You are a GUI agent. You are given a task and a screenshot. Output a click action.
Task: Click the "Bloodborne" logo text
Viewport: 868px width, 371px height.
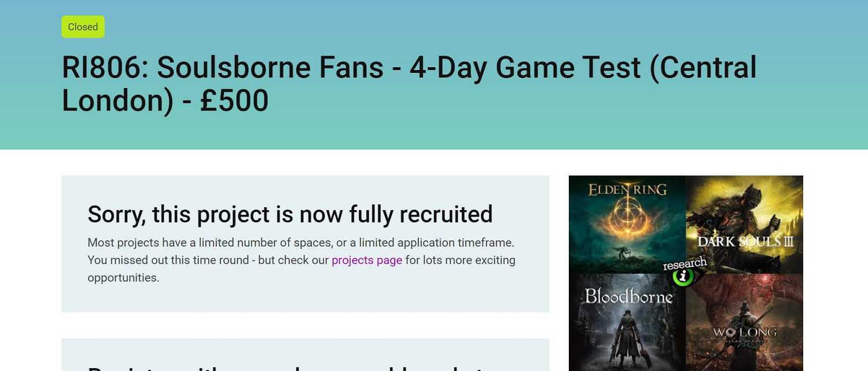[628, 297]
